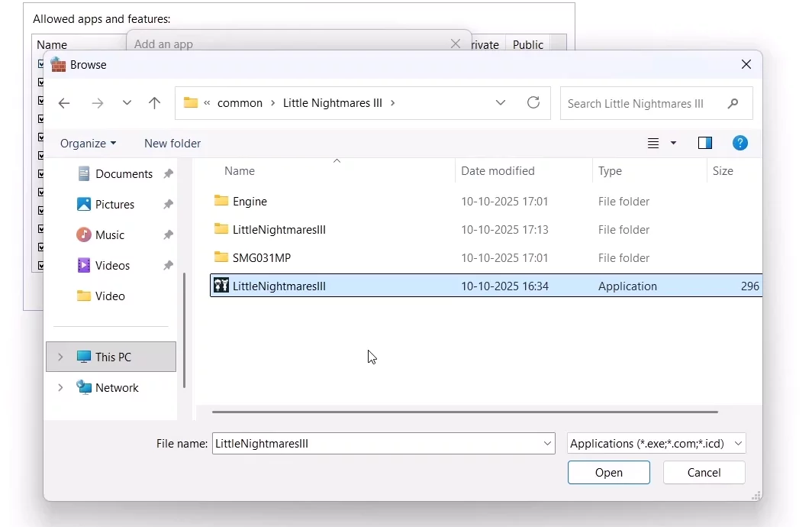
Task: Click the Open button
Action: (608, 473)
